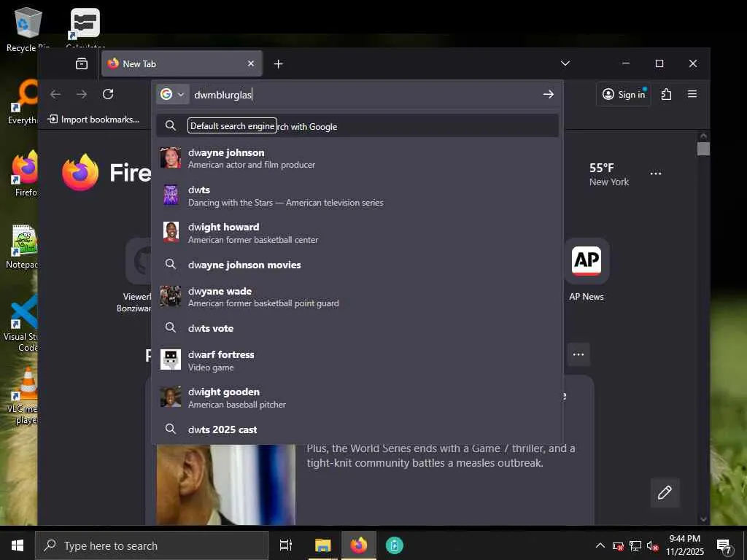The width and height of the screenshot is (747, 560).
Task: Click the muted volume tray icon
Action: click(x=652, y=545)
